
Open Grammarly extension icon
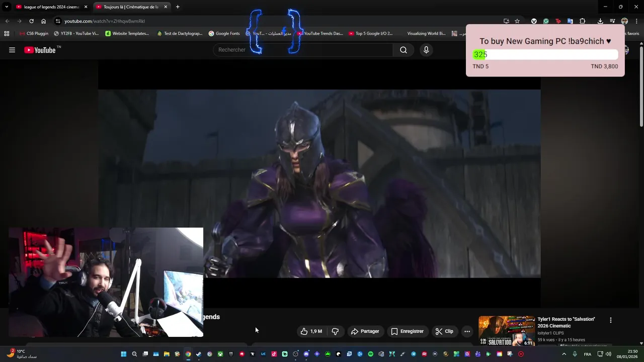(x=546, y=21)
